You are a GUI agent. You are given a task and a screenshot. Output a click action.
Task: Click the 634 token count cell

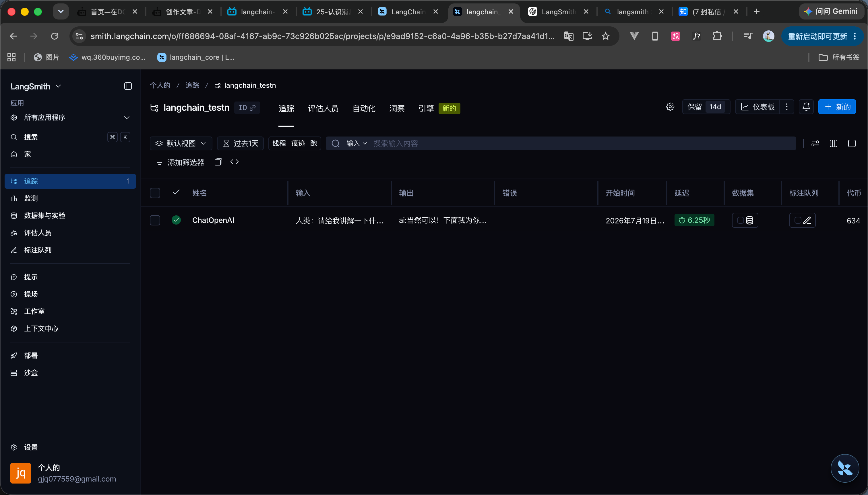coord(853,221)
